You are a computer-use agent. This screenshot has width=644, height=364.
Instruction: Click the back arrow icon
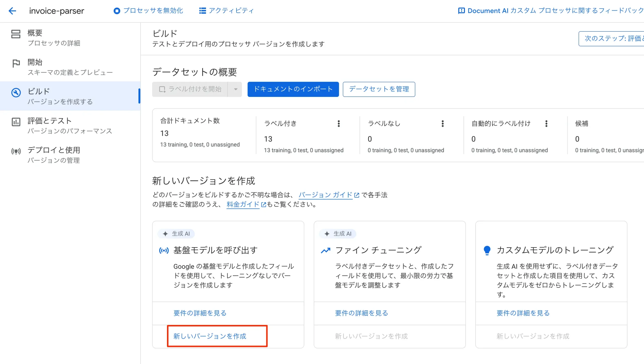click(12, 11)
